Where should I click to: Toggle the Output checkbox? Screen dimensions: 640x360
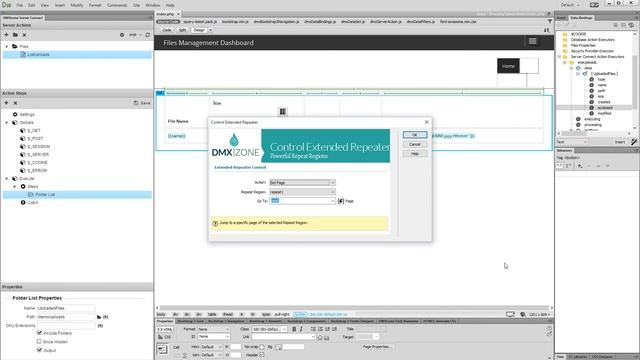(40, 350)
